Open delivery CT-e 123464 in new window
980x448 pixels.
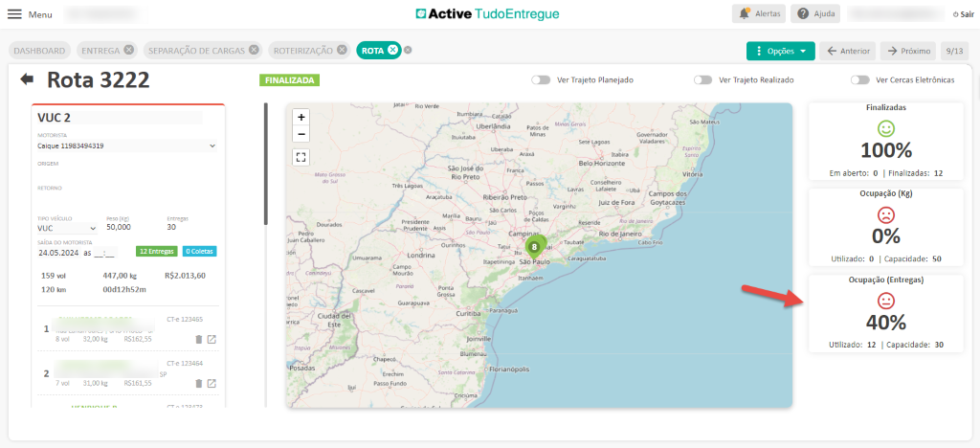click(x=212, y=383)
